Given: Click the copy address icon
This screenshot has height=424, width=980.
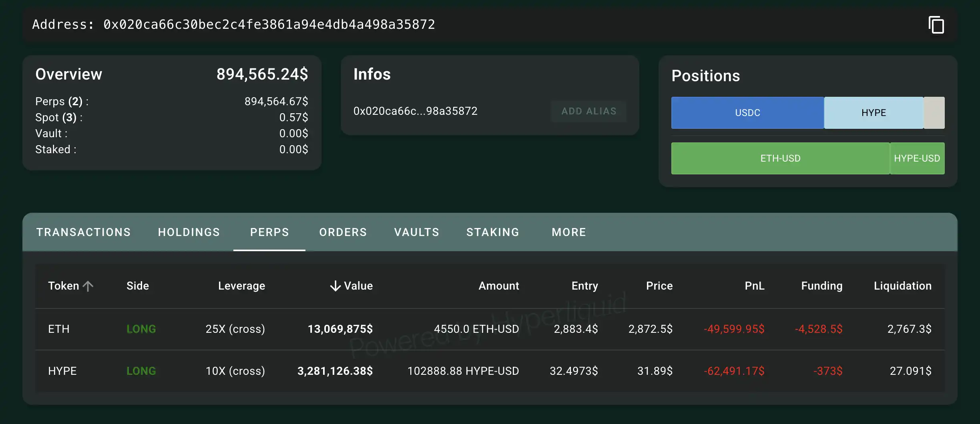Looking at the screenshot, I should [x=936, y=25].
